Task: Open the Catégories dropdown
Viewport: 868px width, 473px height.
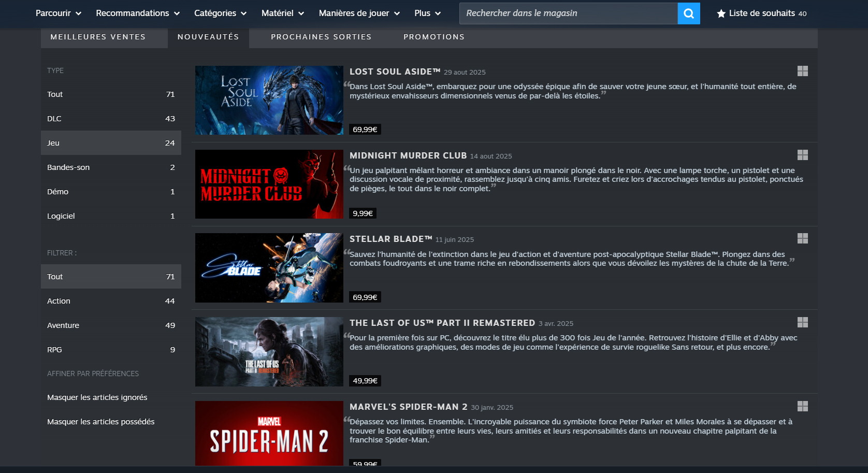Action: tap(220, 13)
